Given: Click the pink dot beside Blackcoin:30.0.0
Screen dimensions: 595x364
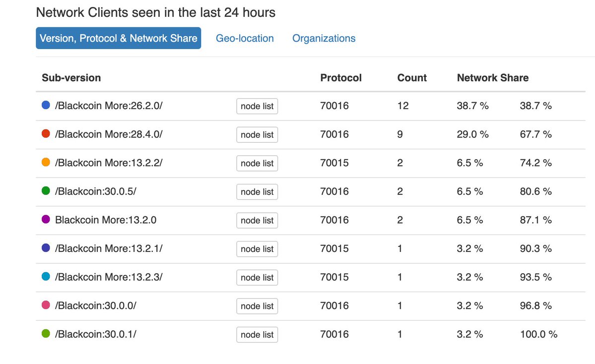Looking at the screenshot, I should [x=46, y=305].
